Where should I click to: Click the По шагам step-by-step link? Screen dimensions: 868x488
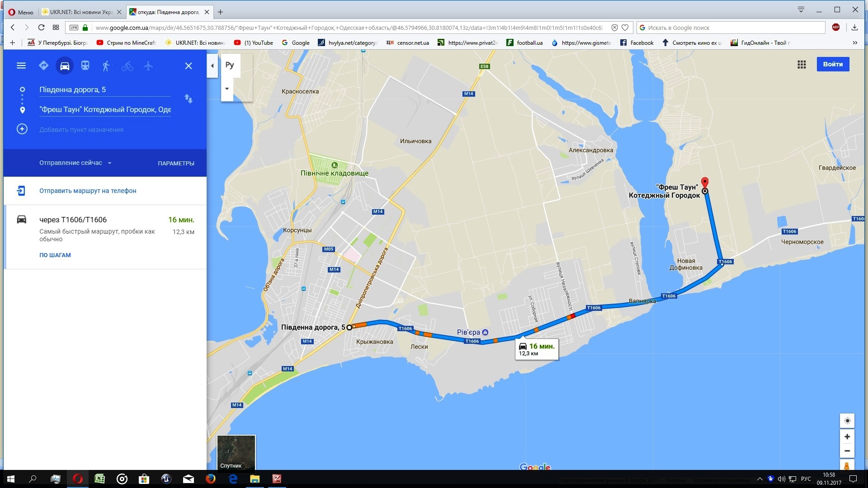coord(56,255)
